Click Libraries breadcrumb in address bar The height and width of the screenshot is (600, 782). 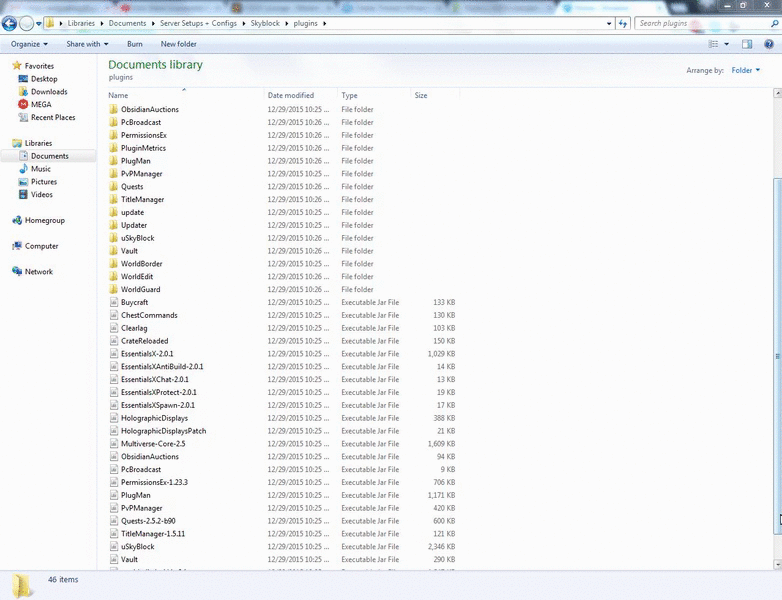point(81,23)
